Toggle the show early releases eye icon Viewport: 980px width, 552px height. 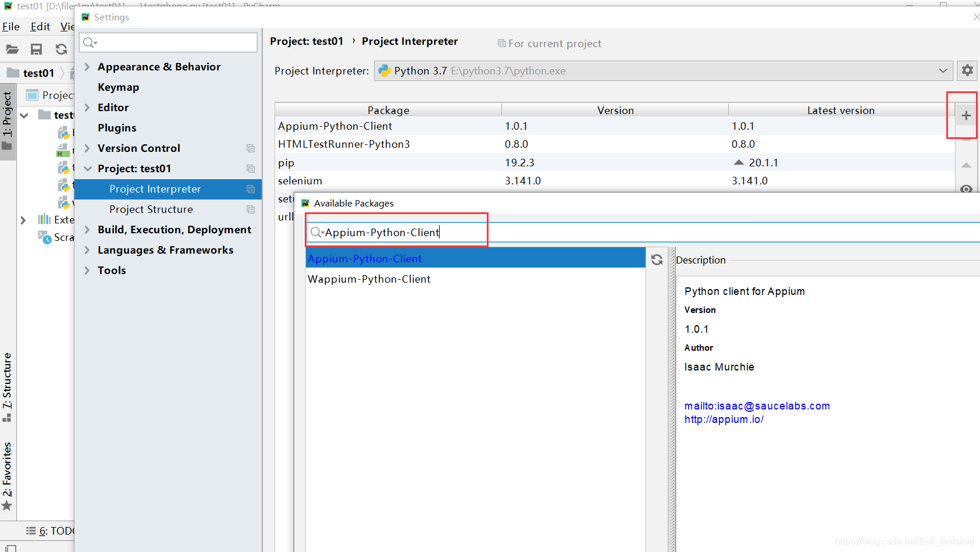[x=966, y=188]
